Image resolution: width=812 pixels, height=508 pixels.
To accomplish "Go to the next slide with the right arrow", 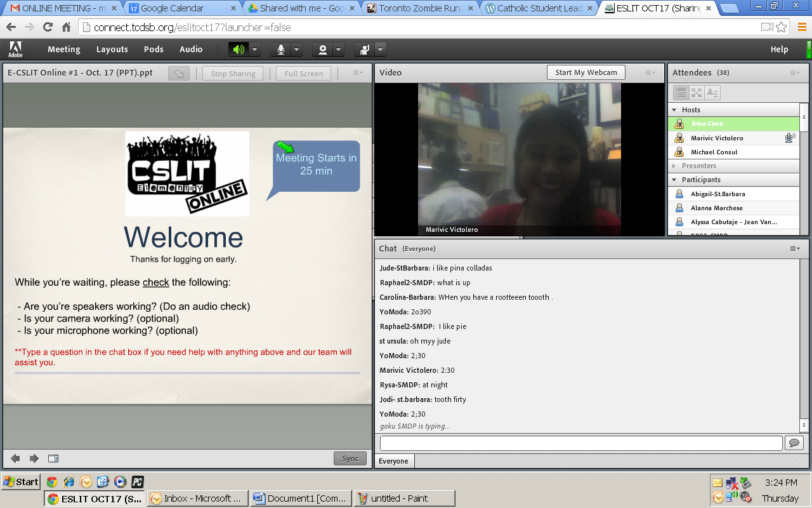I will pos(34,458).
